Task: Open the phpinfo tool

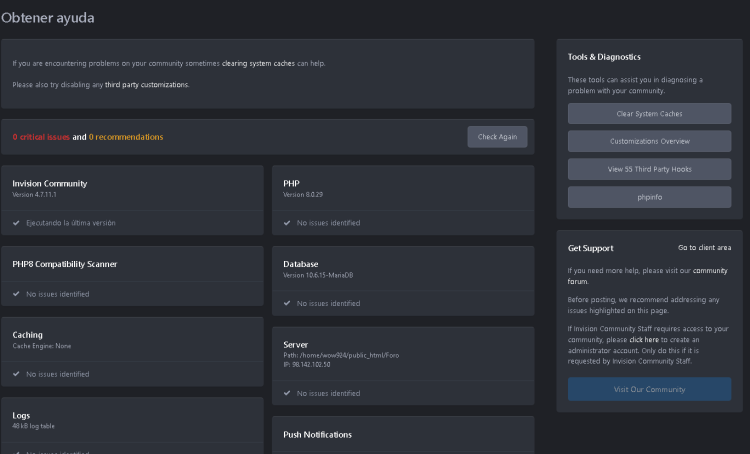Action: (649, 197)
